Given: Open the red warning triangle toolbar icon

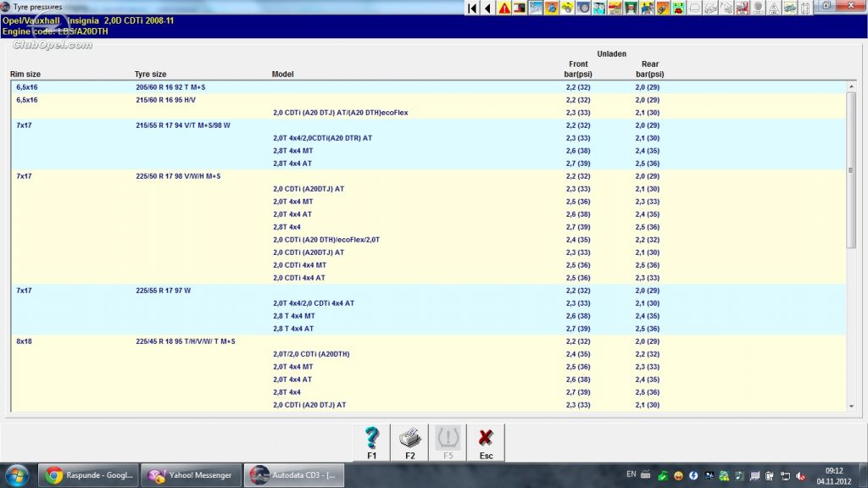Looking at the screenshot, I should [504, 8].
